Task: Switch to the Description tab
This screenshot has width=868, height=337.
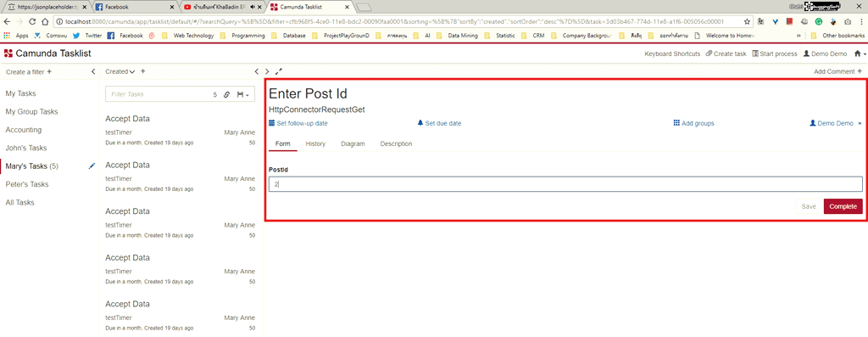Action: (x=396, y=143)
